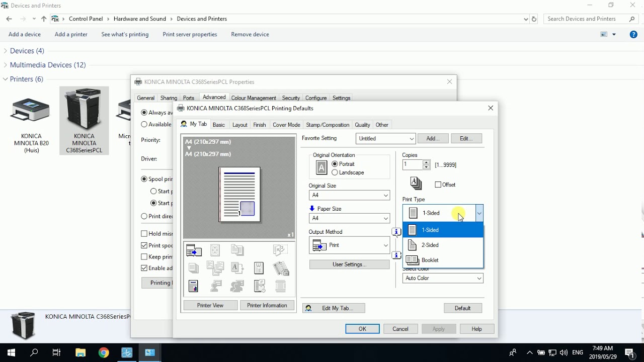Untick Enable advanced printing features checkbox
Image resolution: width=644 pixels, height=362 pixels.
pos(144,268)
